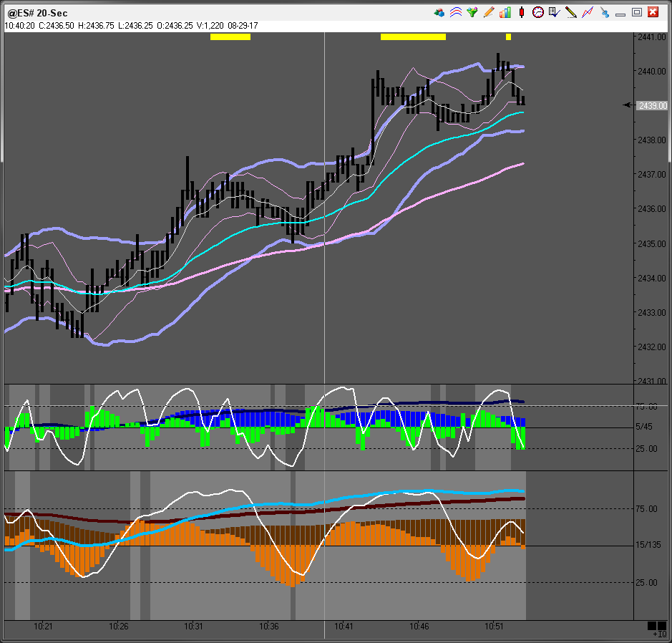Click the 10:51 time axis label
This screenshot has height=643, width=672.
(494, 627)
